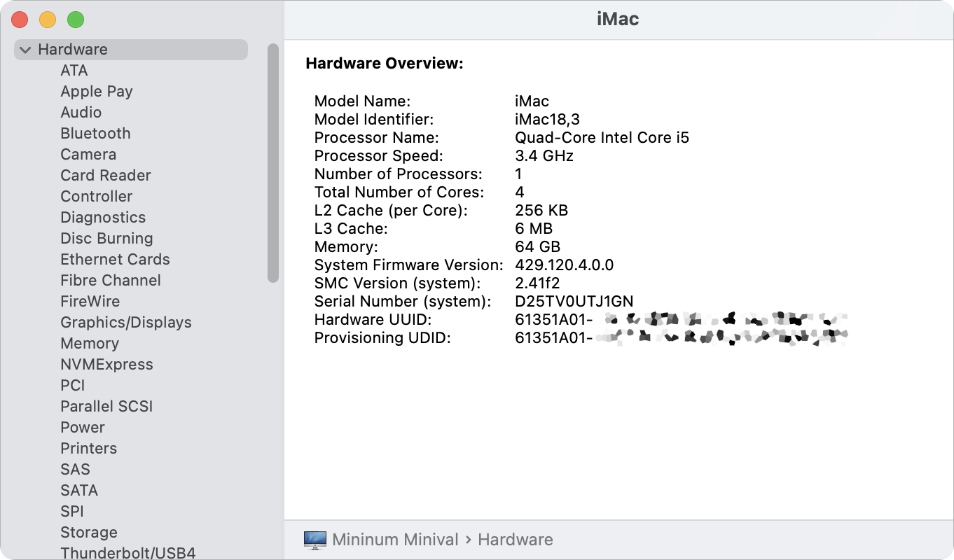
Task: Select Disc Burning in the sidebar
Action: [106, 239]
